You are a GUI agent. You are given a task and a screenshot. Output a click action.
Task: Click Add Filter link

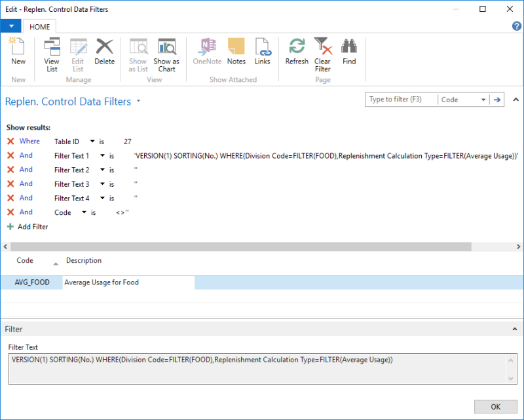coord(33,227)
